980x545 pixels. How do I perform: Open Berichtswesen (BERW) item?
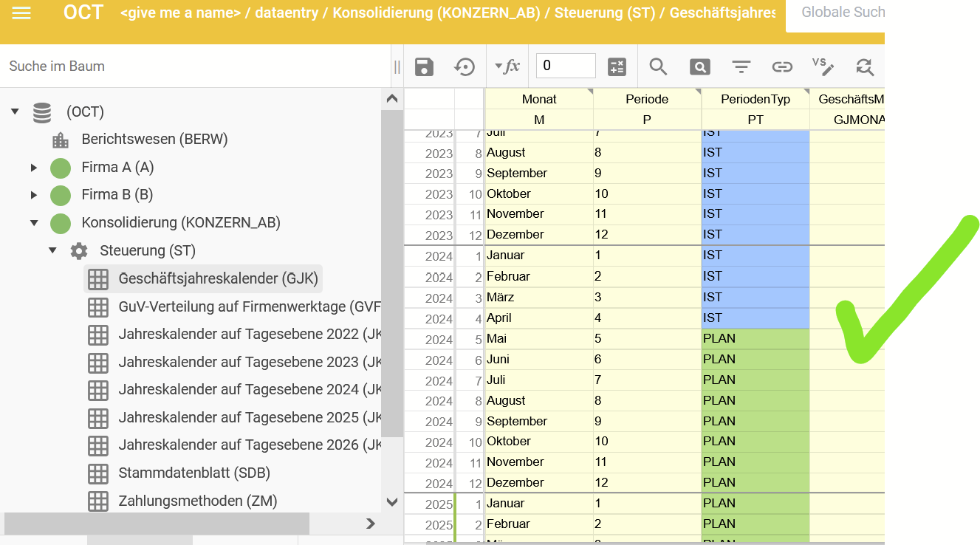point(154,140)
